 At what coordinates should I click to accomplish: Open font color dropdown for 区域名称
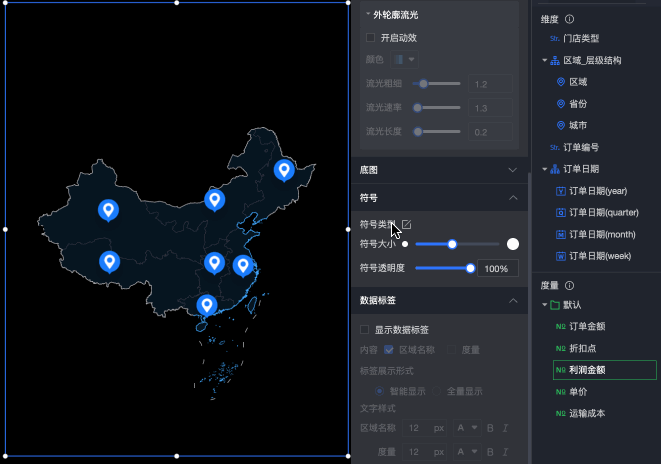468,428
